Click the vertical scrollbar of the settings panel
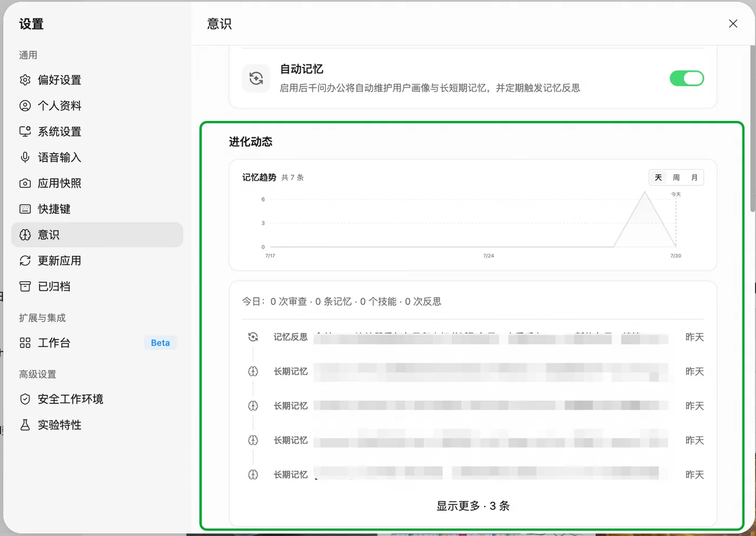This screenshot has height=536, width=756. click(x=753, y=128)
